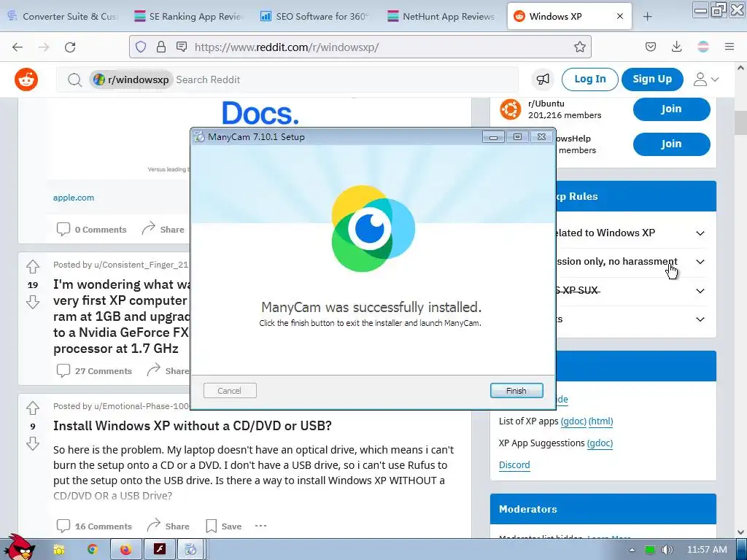Open Chrome from the taskbar
The width and height of the screenshot is (747, 560).
[93, 550]
